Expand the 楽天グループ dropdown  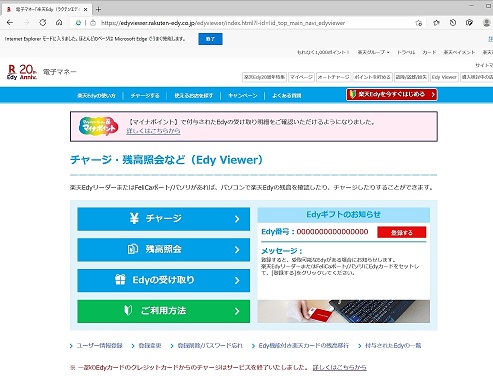pos(373,52)
